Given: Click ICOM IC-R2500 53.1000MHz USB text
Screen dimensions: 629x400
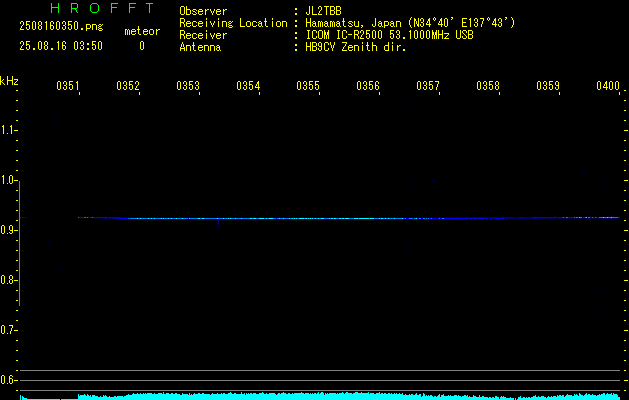Looking at the screenshot, I should tap(389, 35).
